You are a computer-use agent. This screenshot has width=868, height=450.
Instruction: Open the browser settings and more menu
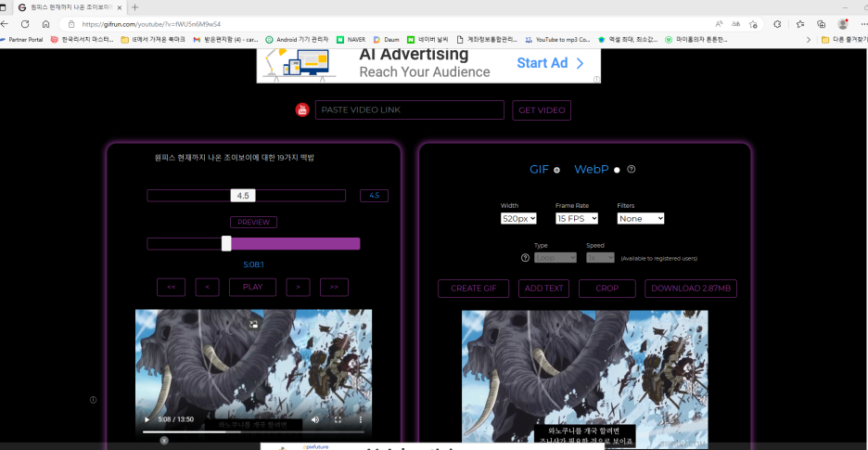(x=863, y=24)
